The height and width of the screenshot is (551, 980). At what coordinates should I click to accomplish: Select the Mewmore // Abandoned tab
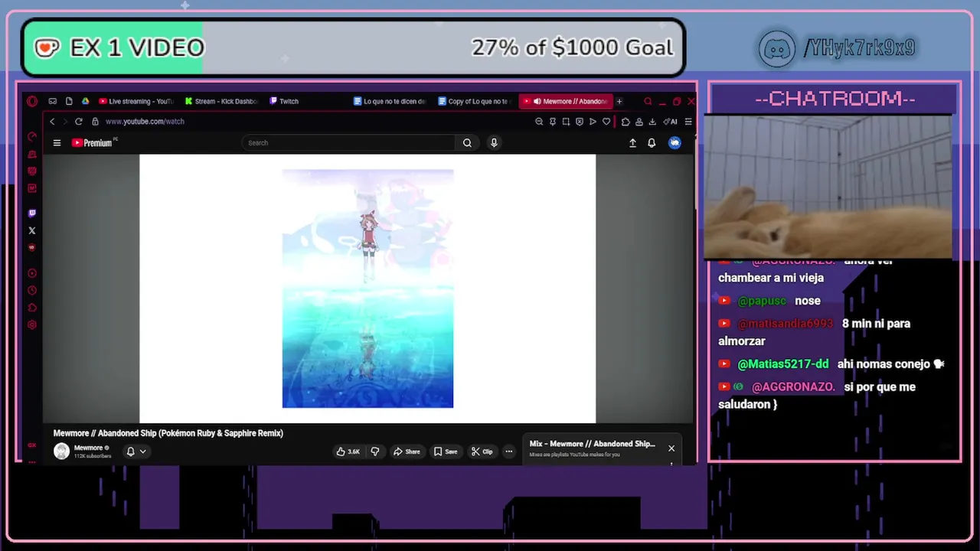(566, 101)
